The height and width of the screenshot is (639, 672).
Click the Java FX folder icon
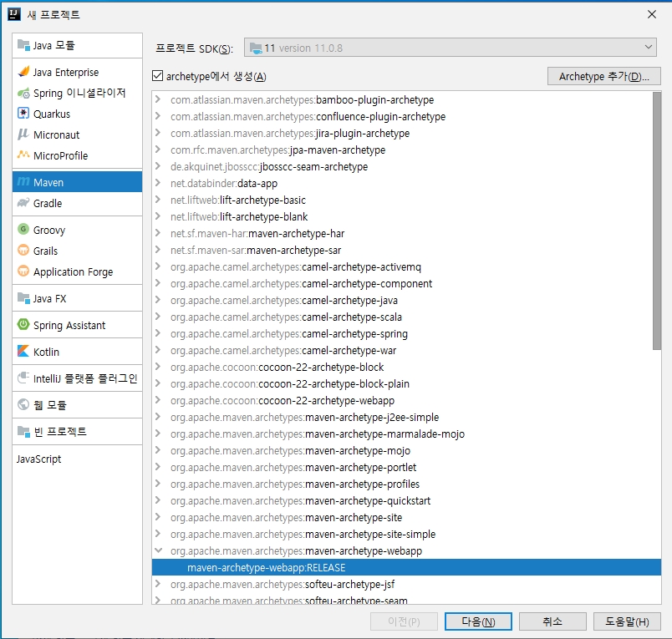[x=23, y=297]
